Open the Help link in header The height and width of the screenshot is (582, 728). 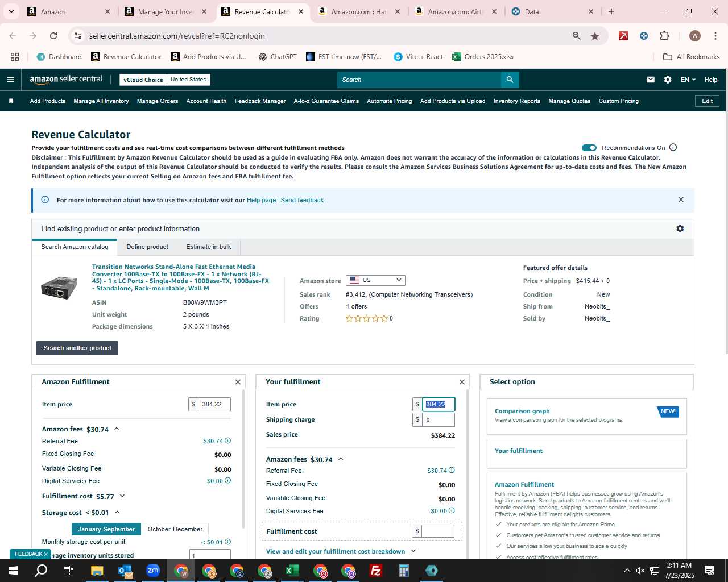711,80
